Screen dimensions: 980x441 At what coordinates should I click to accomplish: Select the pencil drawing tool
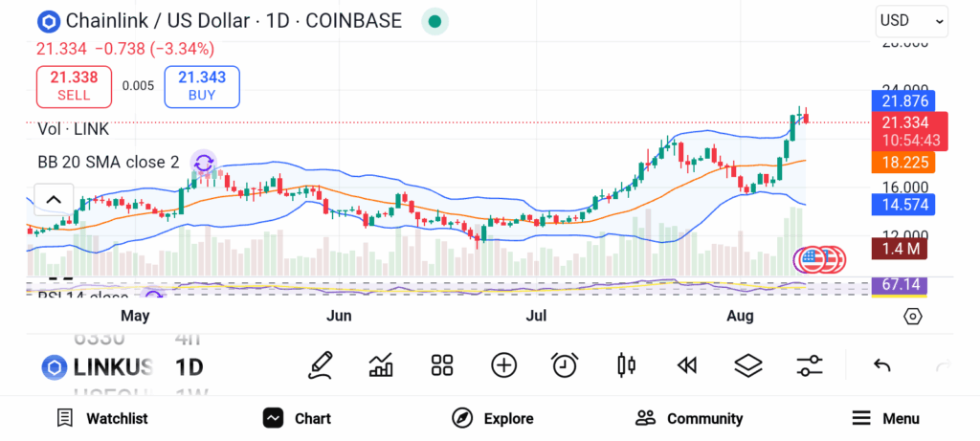click(321, 364)
